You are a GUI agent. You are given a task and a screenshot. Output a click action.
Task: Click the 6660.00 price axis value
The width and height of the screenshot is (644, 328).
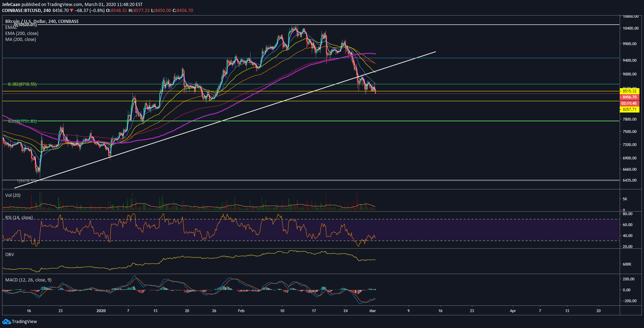coord(630,169)
